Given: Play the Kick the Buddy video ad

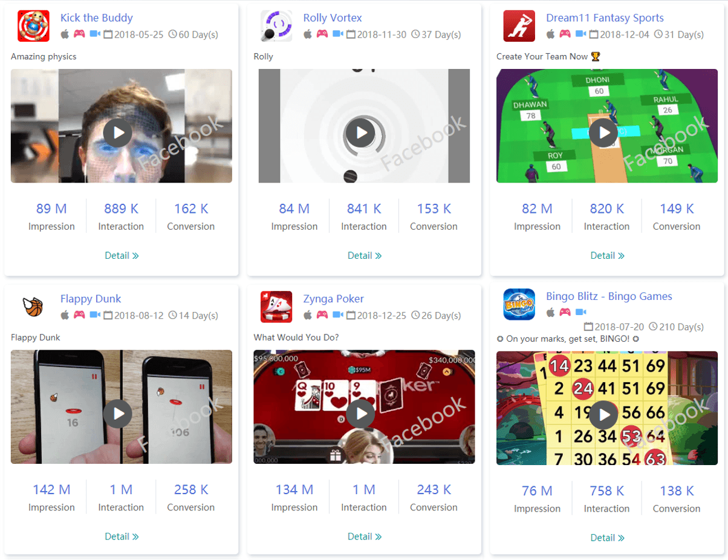Looking at the screenshot, I should coord(118,132).
